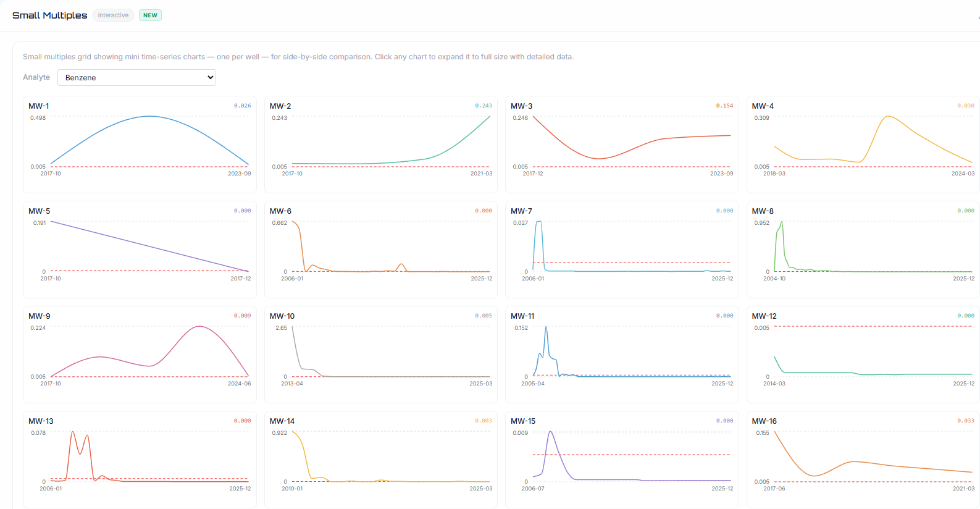
Task: Open the MW-12 well chart
Action: (x=863, y=354)
